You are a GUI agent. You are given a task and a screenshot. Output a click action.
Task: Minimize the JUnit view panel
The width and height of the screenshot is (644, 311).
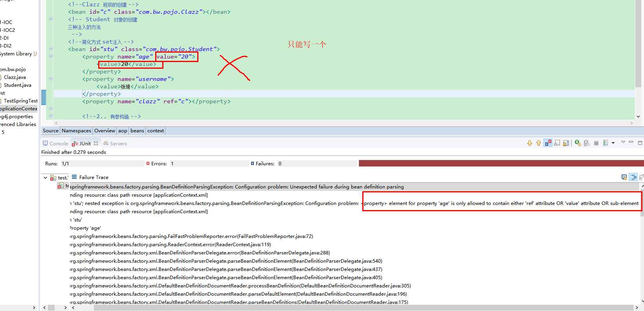631,142
